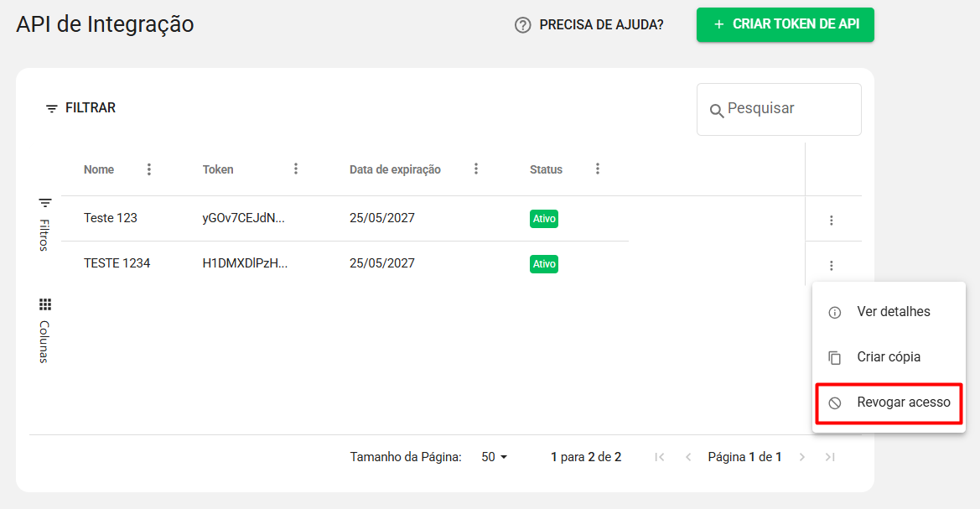Open the Nome column options menu
The image size is (980, 509).
[x=148, y=169]
